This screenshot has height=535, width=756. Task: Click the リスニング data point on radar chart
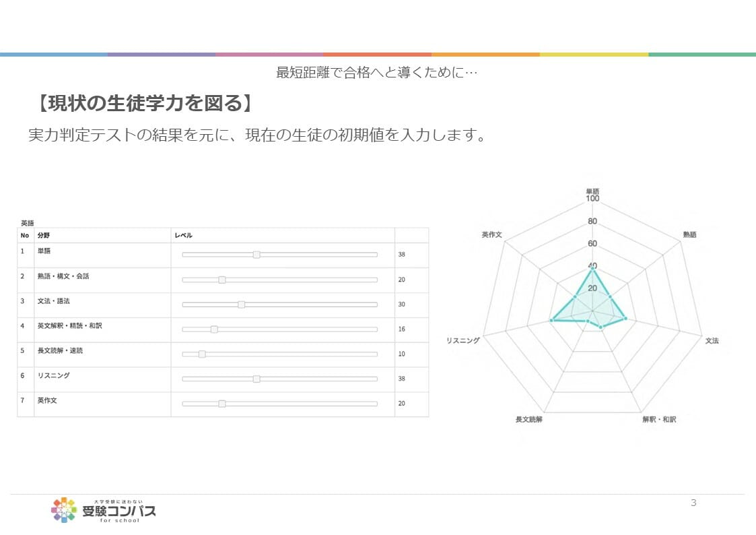551,320
